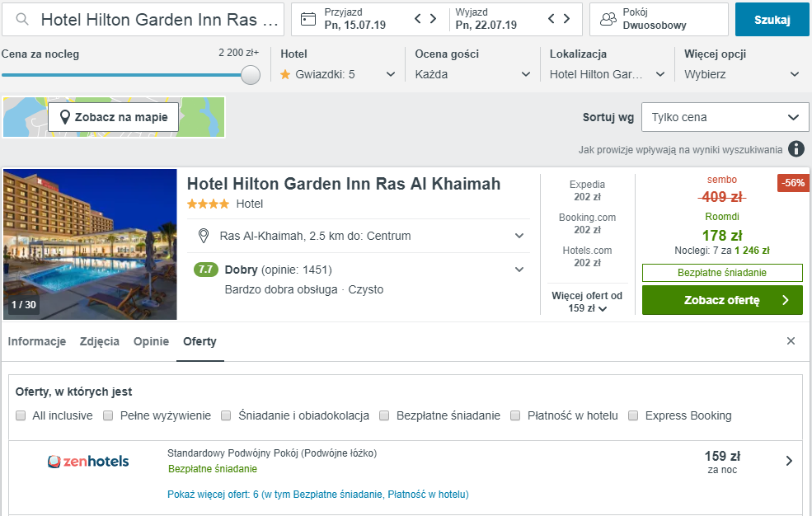The width and height of the screenshot is (812, 516).
Task: Click the price slider track
Action: pyautogui.click(x=122, y=75)
